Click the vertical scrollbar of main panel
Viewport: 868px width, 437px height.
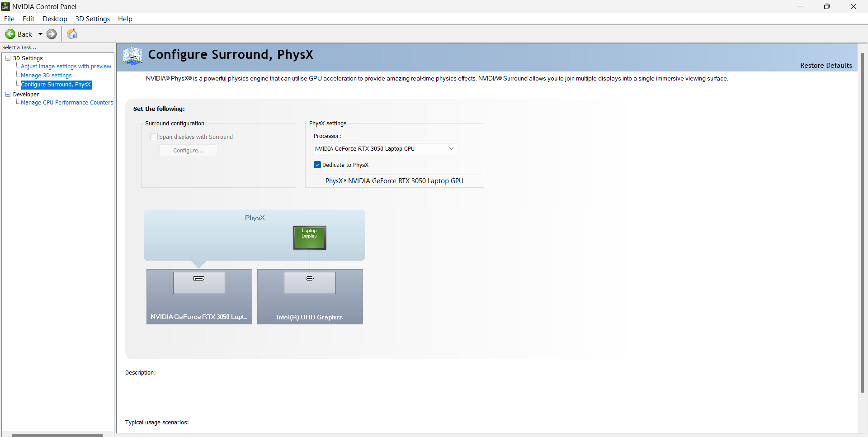point(863,223)
